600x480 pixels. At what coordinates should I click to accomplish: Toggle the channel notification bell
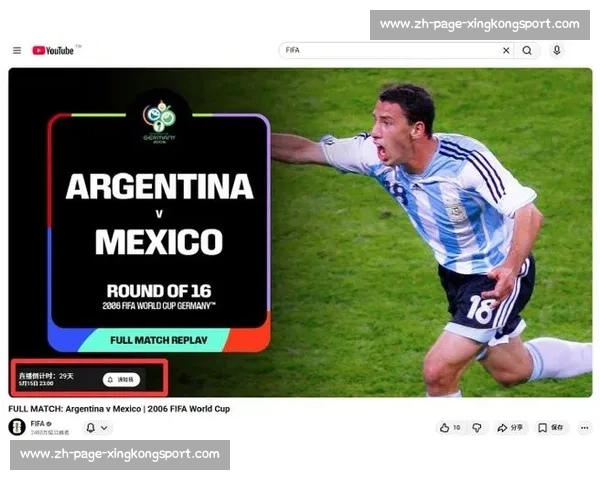click(x=91, y=428)
